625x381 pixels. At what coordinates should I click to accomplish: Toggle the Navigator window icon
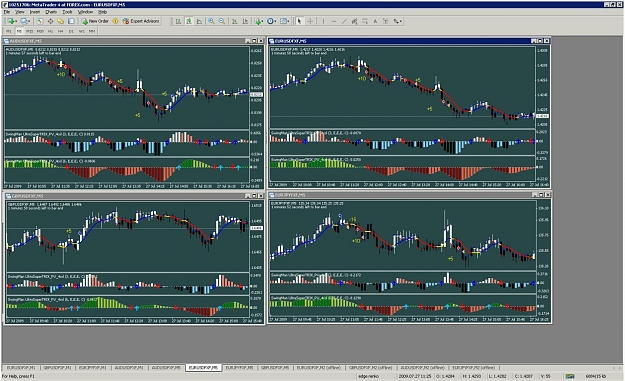point(61,21)
